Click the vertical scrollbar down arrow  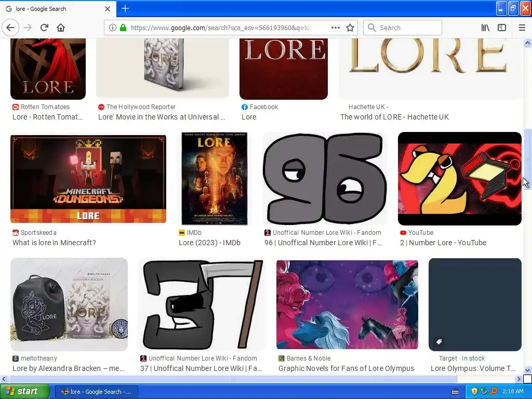coord(527,370)
